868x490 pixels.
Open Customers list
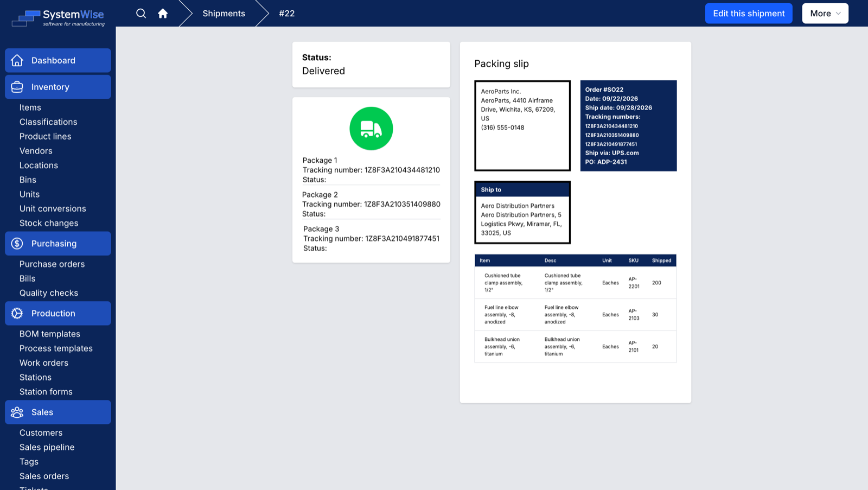tap(41, 433)
